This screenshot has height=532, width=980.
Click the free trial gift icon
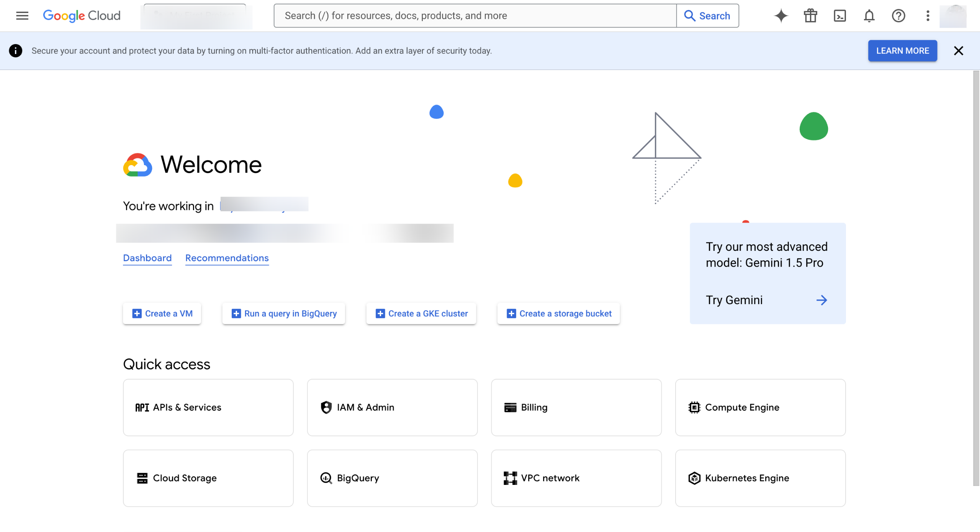pos(810,16)
